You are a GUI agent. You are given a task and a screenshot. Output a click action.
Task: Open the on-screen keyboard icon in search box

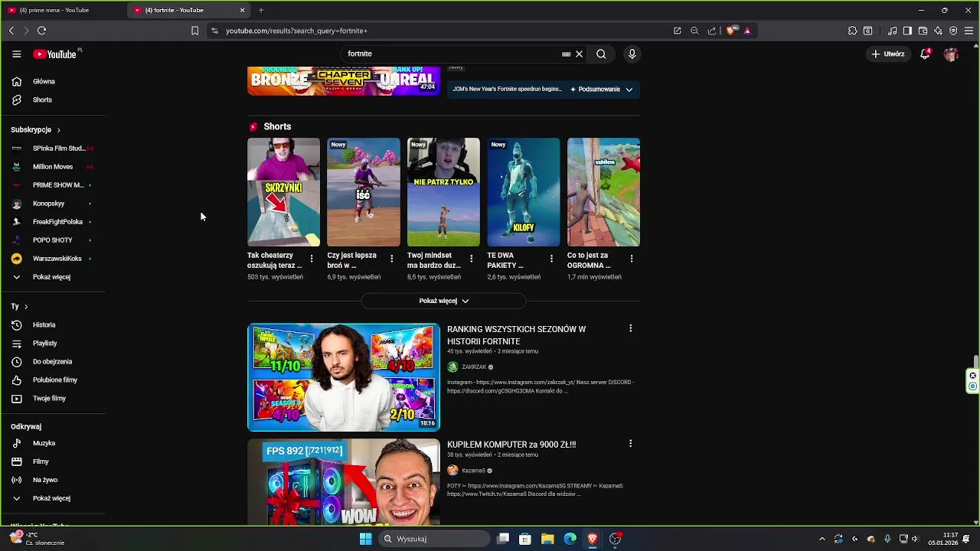click(x=567, y=54)
